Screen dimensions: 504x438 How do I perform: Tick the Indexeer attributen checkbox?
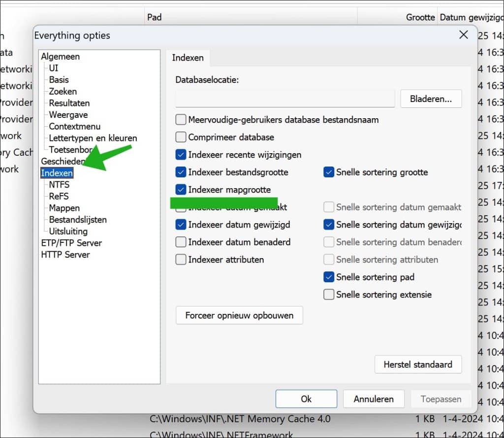tap(181, 260)
